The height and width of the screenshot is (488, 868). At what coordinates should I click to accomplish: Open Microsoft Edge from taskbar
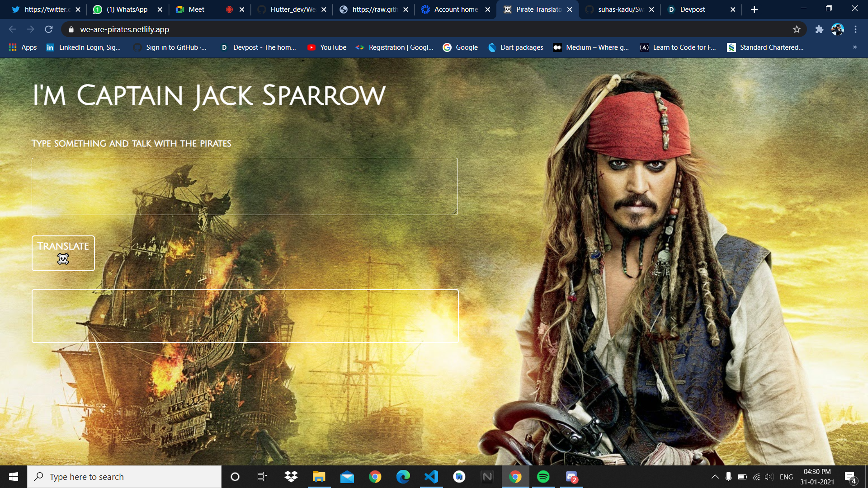tap(403, 477)
